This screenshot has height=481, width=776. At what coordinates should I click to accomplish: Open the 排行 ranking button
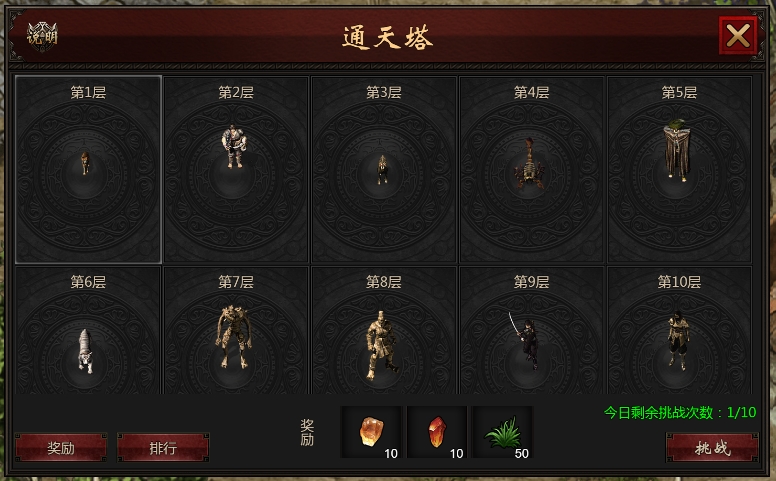pyautogui.click(x=163, y=447)
